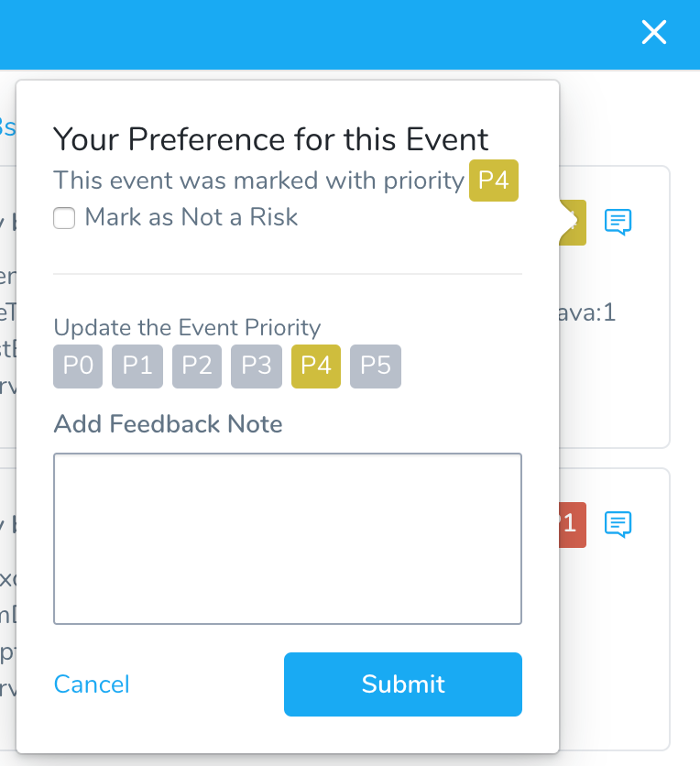Screen dimensions: 700x766
Task: Choose P1 in Update the Event Priority
Action: [x=137, y=367]
